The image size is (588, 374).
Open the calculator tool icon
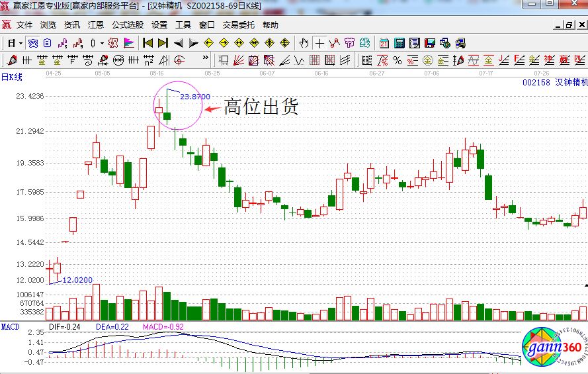399,43
